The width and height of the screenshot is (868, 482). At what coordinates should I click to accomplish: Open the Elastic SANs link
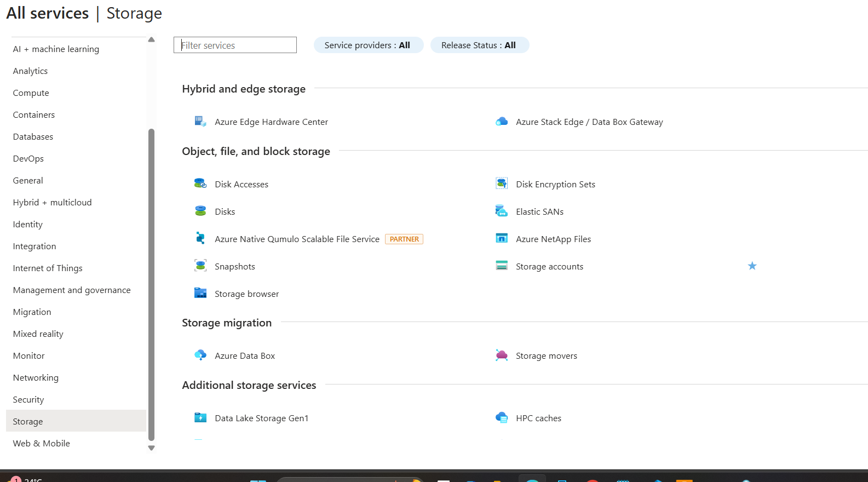click(x=539, y=212)
